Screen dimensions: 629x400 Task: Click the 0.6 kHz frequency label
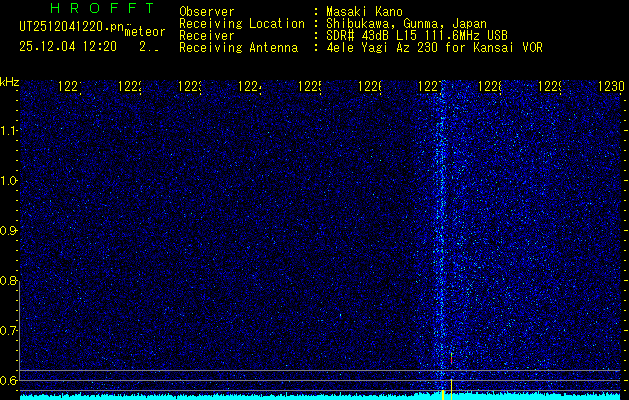coord(10,380)
